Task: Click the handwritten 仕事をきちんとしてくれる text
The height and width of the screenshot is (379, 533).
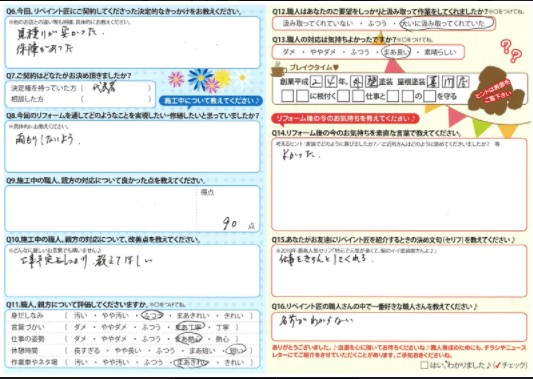Action: pos(326,260)
